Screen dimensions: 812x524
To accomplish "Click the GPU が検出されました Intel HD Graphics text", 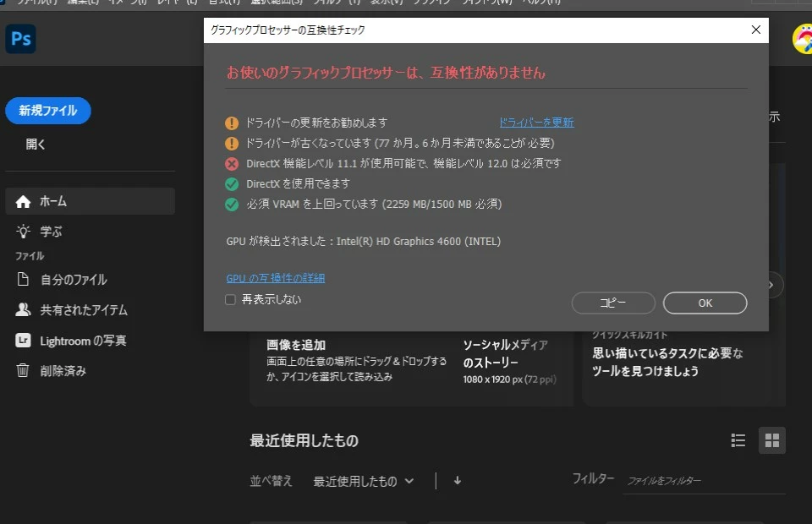I will [364, 242].
